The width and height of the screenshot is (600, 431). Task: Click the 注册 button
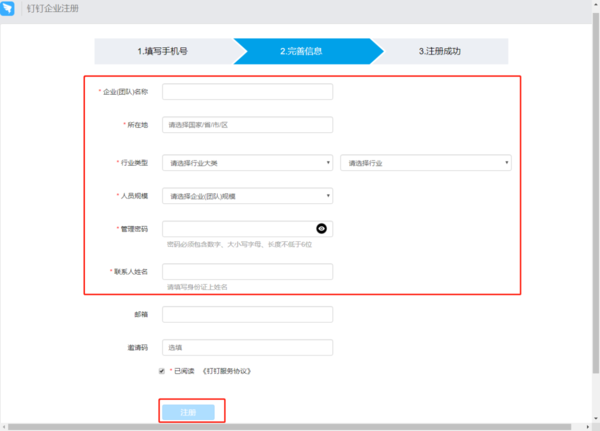pos(188,412)
